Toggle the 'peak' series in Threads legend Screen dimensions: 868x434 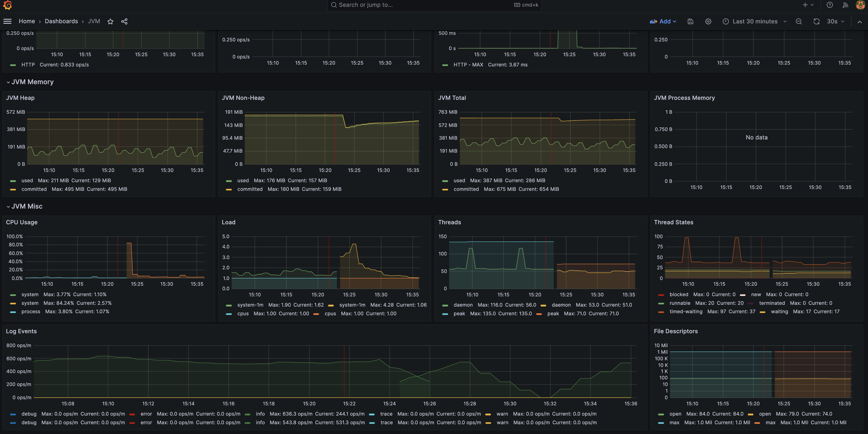459,313
